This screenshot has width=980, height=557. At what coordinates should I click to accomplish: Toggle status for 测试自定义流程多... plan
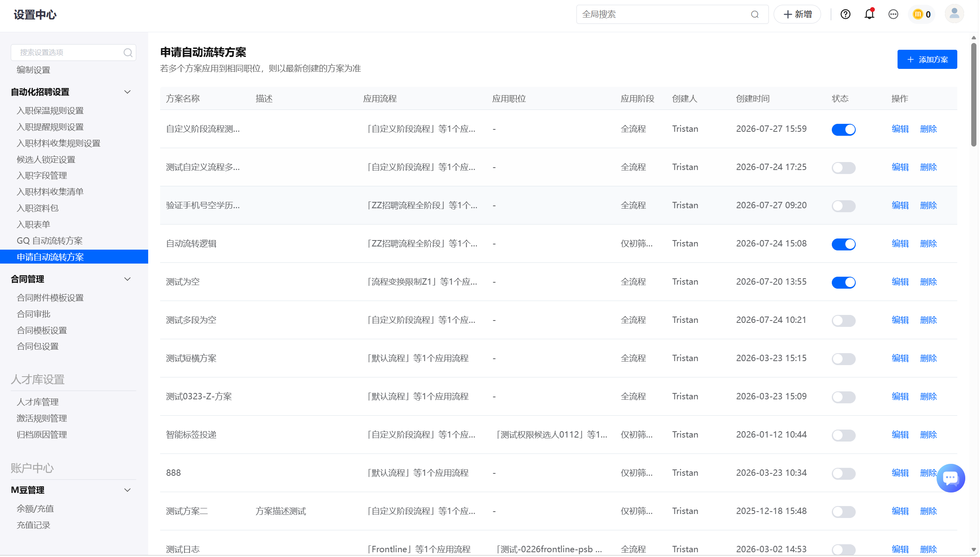pyautogui.click(x=843, y=168)
